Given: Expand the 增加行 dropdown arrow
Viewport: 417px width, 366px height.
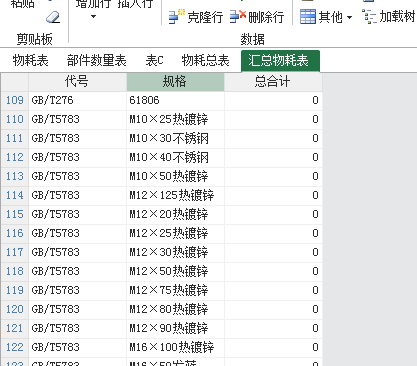Looking at the screenshot, I should click(x=93, y=16).
